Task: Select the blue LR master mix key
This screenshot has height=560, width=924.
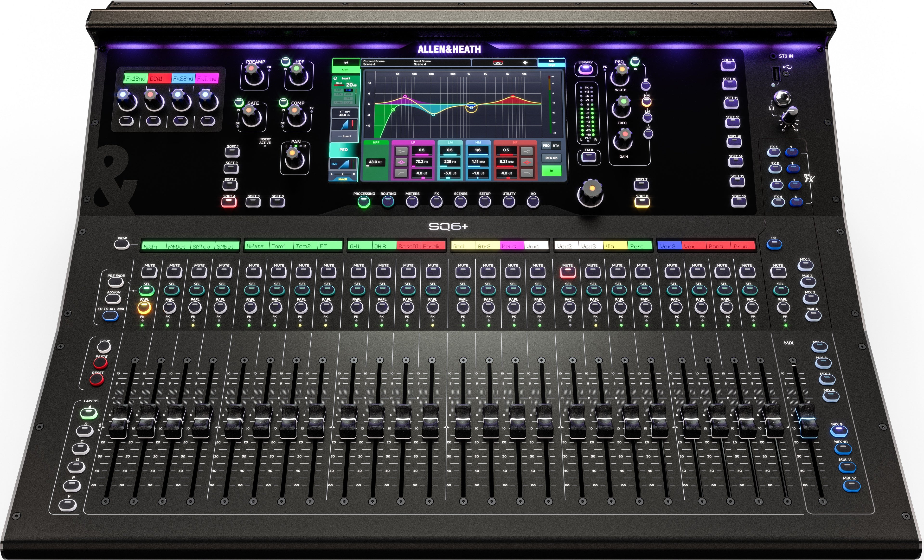Action: point(774,245)
